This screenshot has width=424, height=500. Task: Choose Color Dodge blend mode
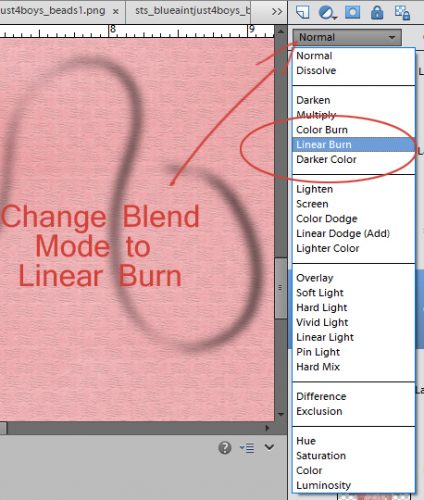tap(327, 219)
